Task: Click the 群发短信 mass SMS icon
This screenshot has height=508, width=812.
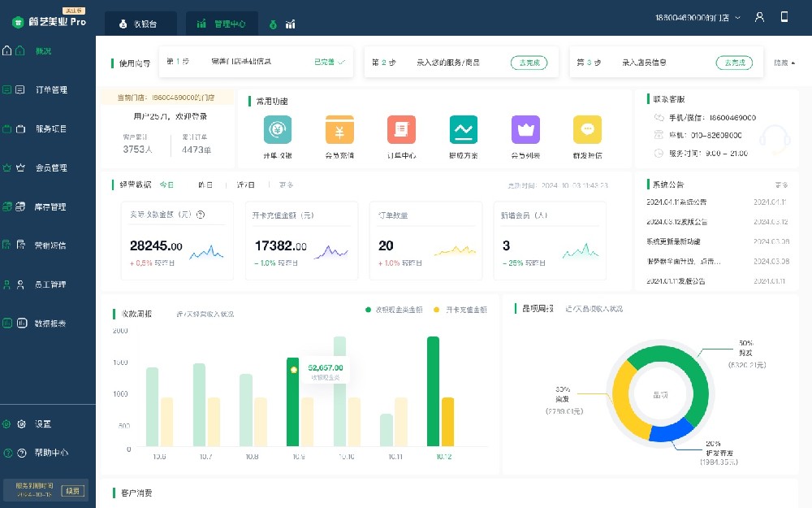Action: pyautogui.click(x=587, y=130)
